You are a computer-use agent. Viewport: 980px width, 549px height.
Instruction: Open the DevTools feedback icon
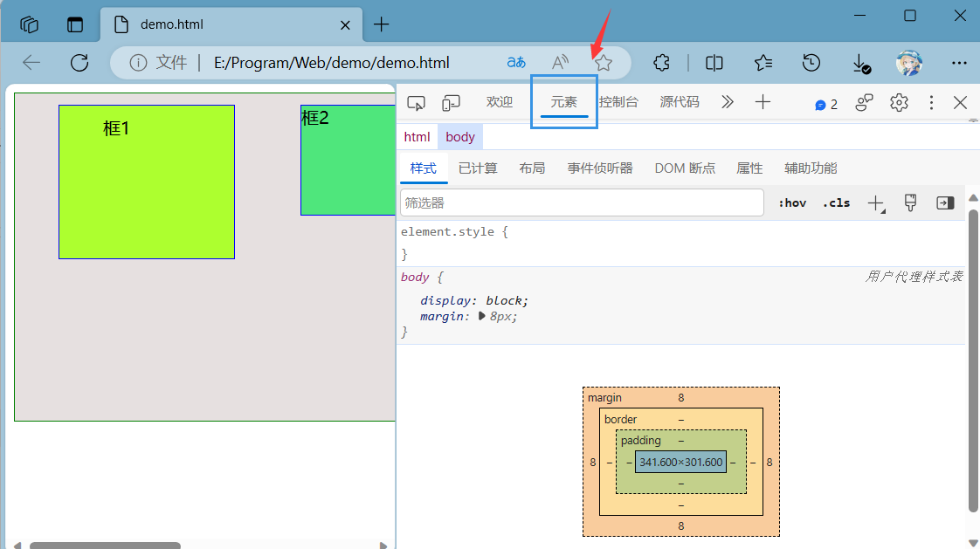(865, 102)
